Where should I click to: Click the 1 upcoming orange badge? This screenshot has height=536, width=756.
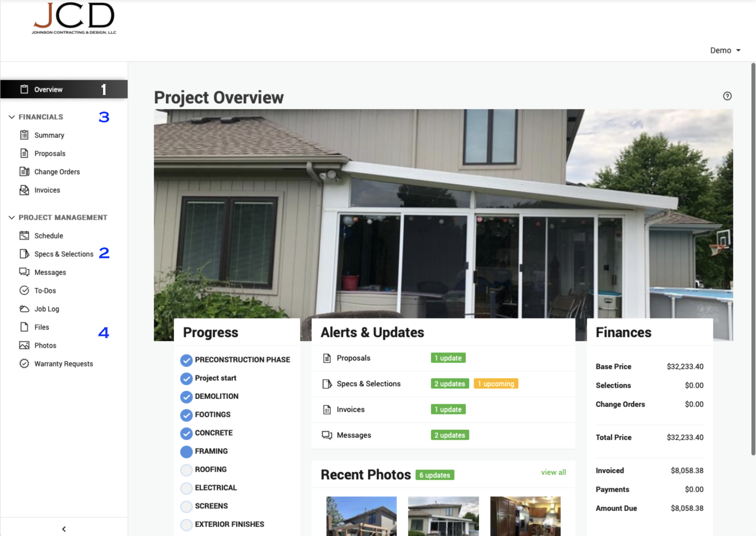[x=496, y=384]
